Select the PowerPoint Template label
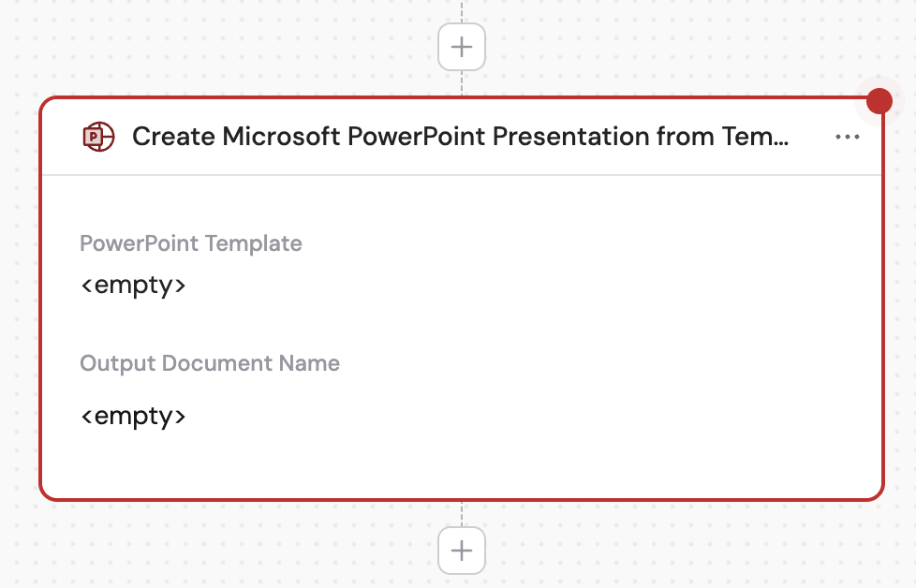The width and height of the screenshot is (916, 588). pyautogui.click(x=190, y=243)
